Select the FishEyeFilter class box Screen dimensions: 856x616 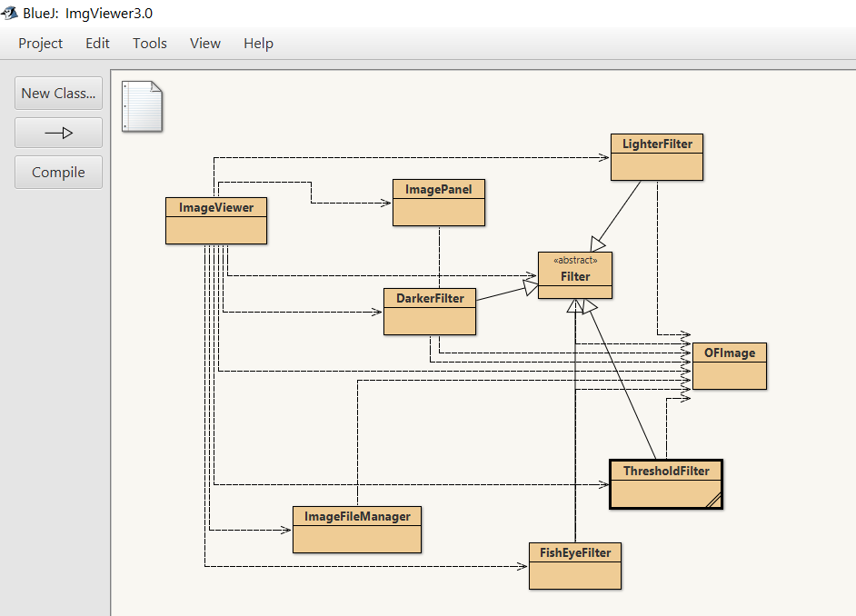(575, 566)
